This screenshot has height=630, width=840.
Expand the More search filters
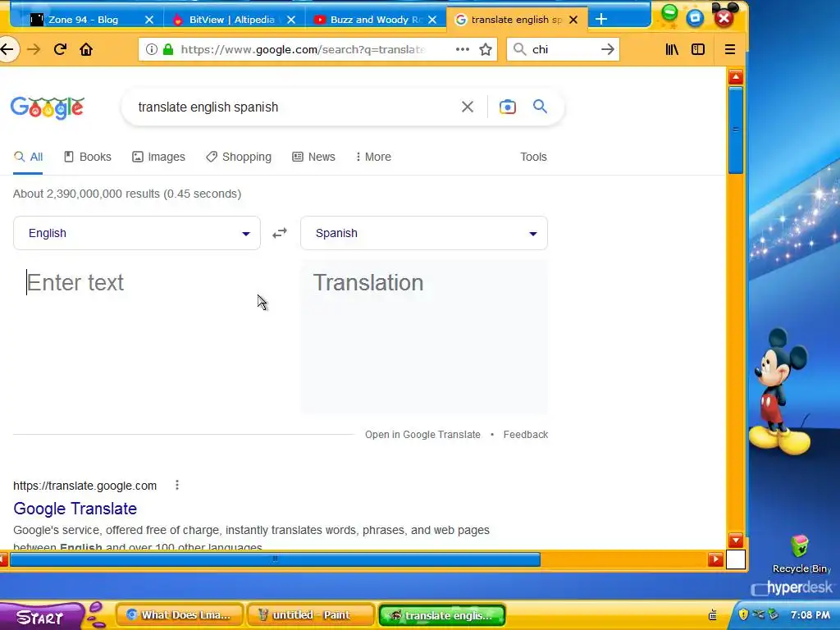click(x=373, y=157)
